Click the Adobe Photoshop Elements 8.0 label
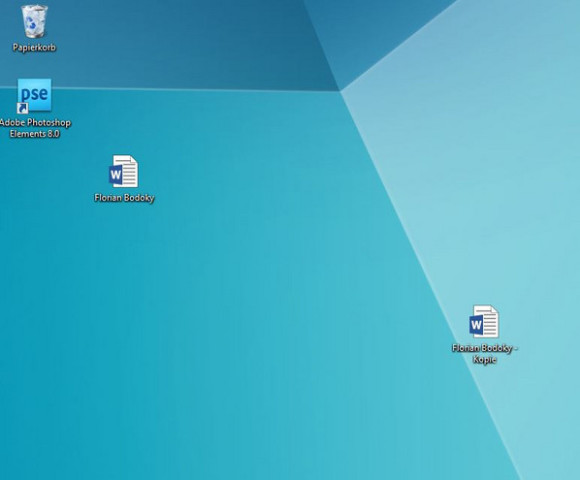The image size is (580, 480). click(35, 128)
